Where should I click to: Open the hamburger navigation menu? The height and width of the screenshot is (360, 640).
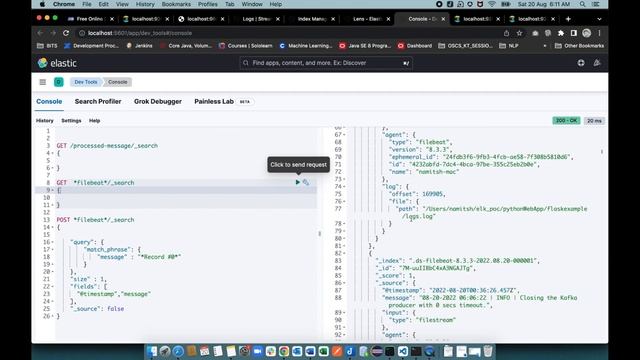[x=42, y=82]
